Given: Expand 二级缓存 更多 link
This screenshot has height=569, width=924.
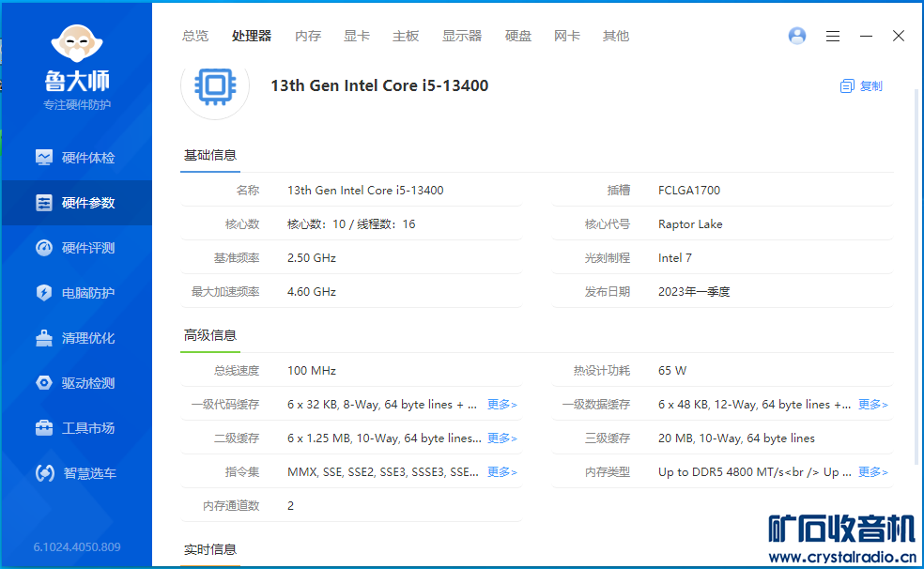Looking at the screenshot, I should pyautogui.click(x=501, y=438).
